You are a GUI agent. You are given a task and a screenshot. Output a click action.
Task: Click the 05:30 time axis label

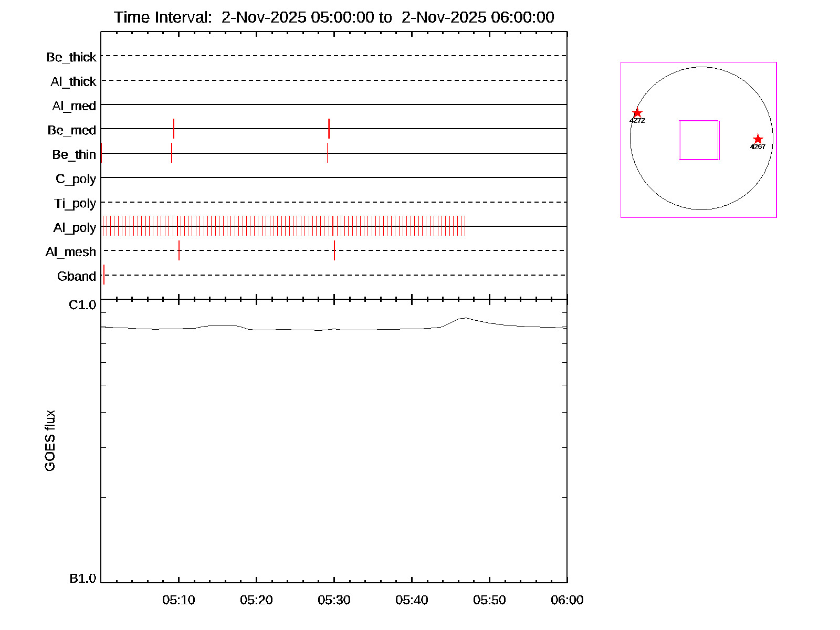pyautogui.click(x=334, y=600)
